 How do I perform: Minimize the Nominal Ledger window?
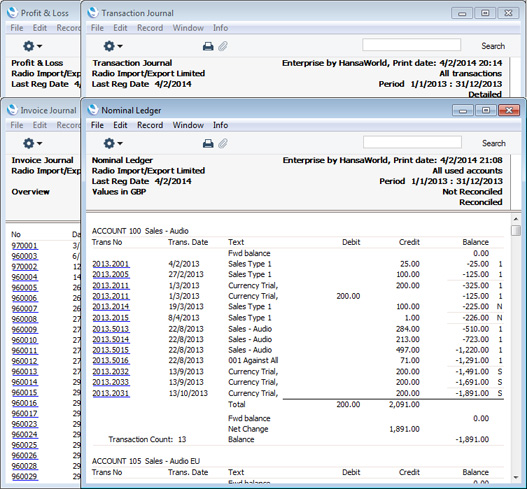click(x=462, y=110)
